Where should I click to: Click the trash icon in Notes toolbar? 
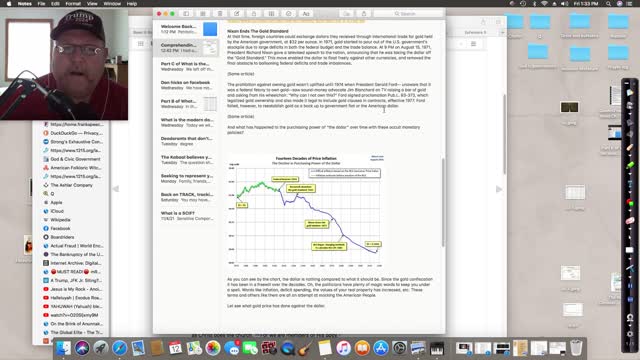pyautogui.click(x=220, y=13)
